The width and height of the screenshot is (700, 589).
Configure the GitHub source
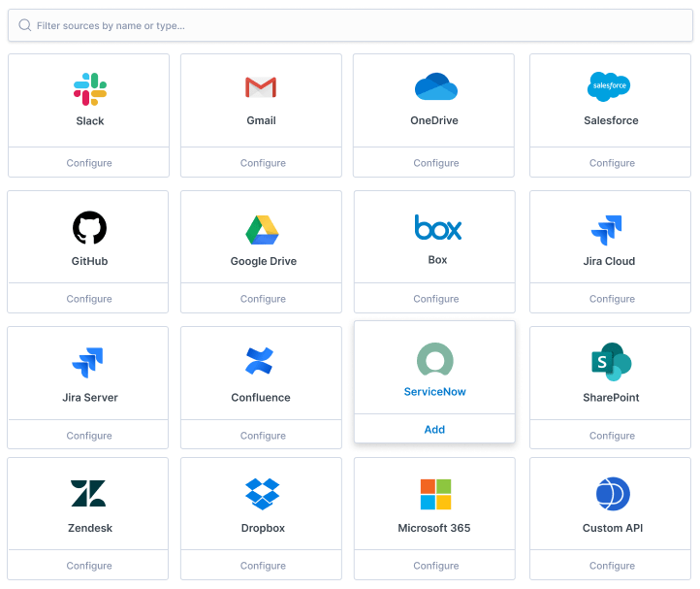coord(89,299)
